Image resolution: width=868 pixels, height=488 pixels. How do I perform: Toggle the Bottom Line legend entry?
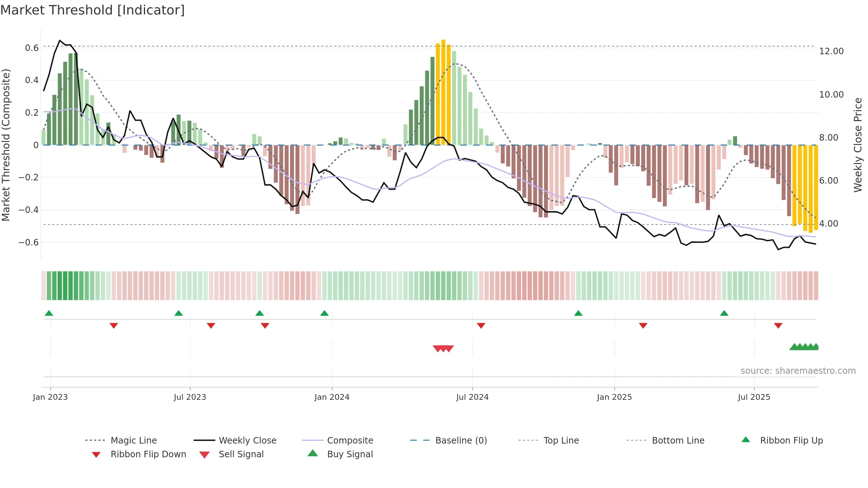(665, 440)
